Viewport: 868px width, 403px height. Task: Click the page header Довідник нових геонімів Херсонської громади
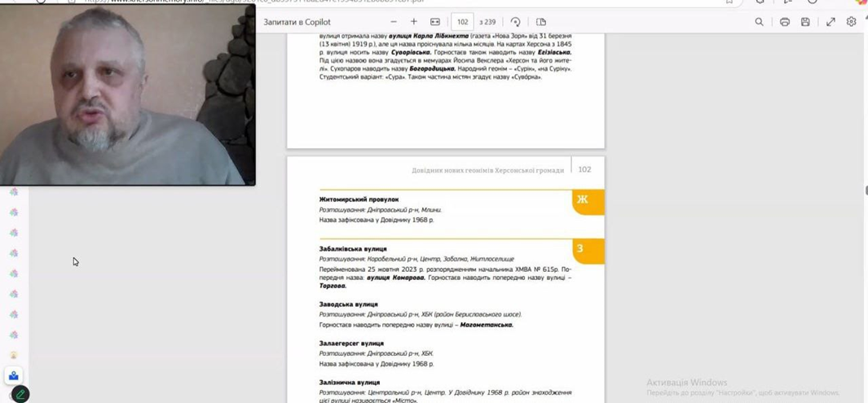tap(487, 170)
